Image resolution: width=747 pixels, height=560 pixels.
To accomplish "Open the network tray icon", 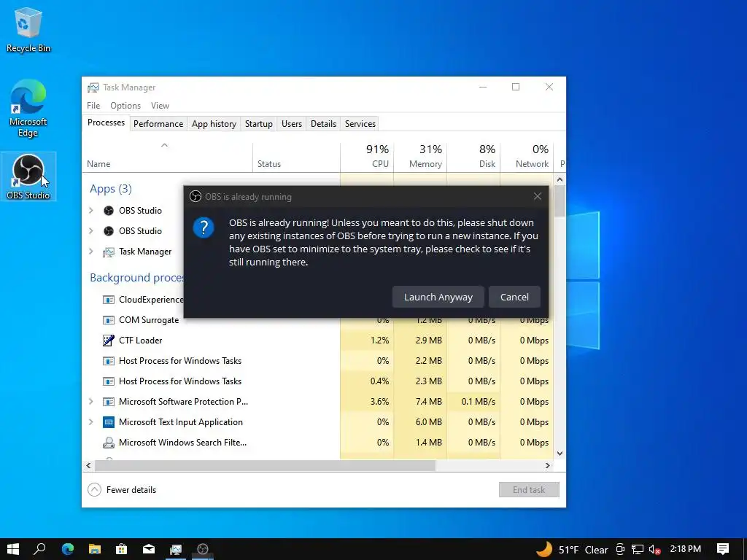I will point(638,550).
